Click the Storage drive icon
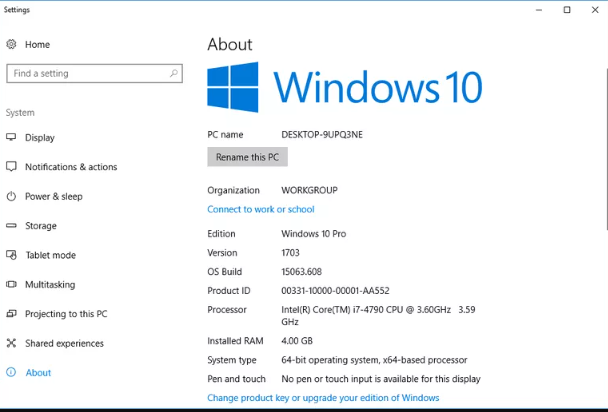The image size is (608, 412). point(11,225)
